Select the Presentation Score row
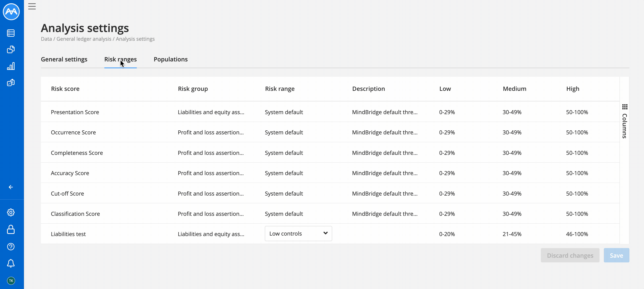644x289 pixels. (x=330, y=112)
